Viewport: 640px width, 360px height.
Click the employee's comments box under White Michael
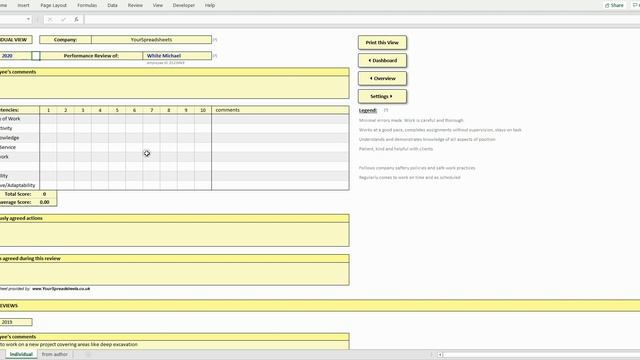tap(174, 87)
